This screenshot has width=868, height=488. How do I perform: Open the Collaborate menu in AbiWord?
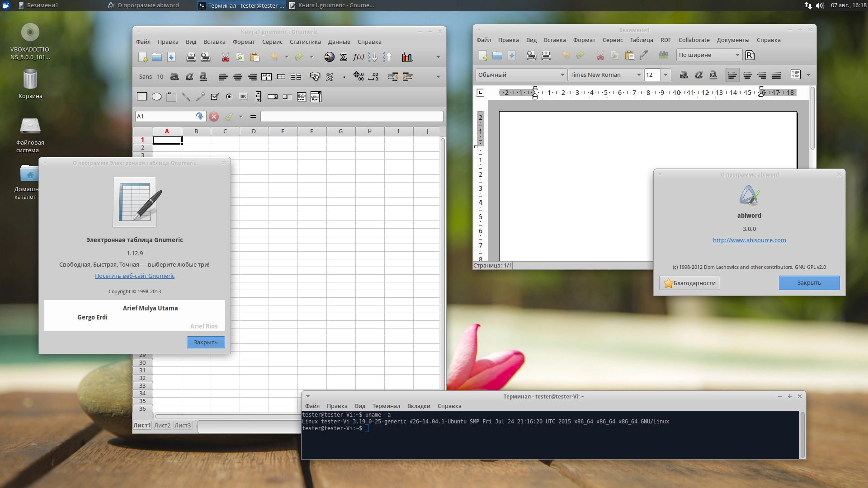pyautogui.click(x=694, y=40)
